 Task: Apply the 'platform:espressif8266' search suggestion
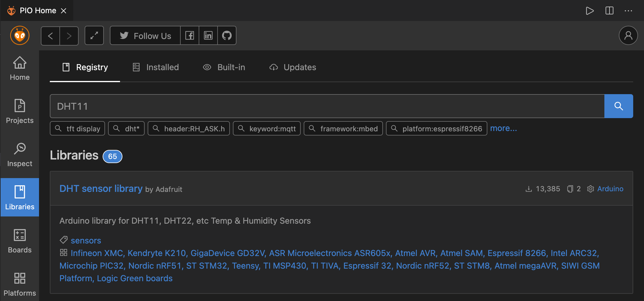coord(437,128)
